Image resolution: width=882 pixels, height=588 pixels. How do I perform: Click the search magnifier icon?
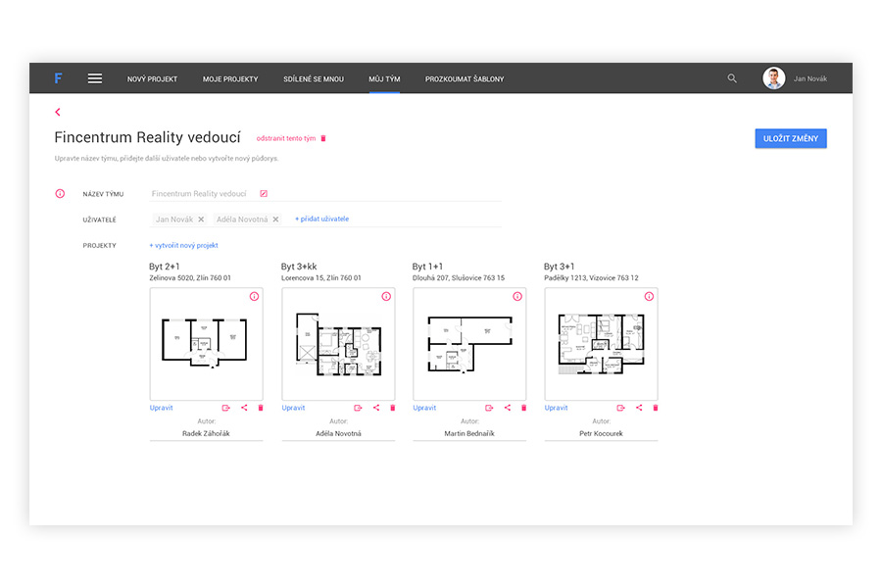pos(732,78)
